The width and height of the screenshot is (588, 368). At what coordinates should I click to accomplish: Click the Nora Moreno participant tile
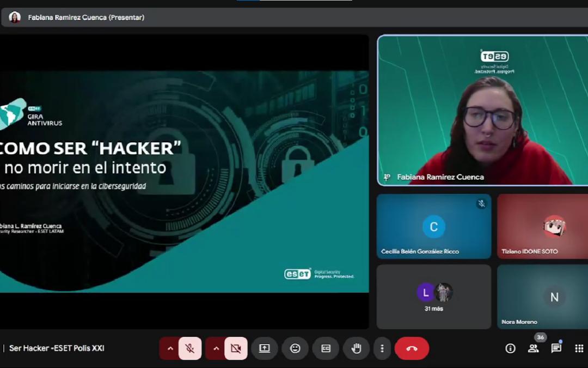click(543, 297)
